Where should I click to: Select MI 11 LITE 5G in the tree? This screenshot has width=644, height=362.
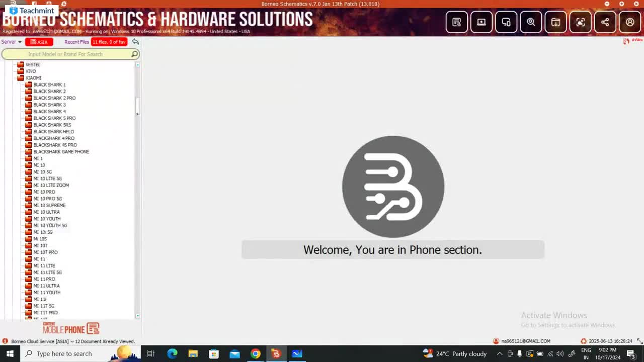coord(48,273)
